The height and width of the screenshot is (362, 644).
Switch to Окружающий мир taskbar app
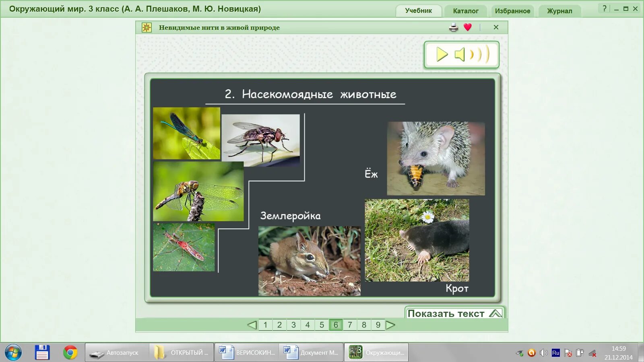coord(376,353)
